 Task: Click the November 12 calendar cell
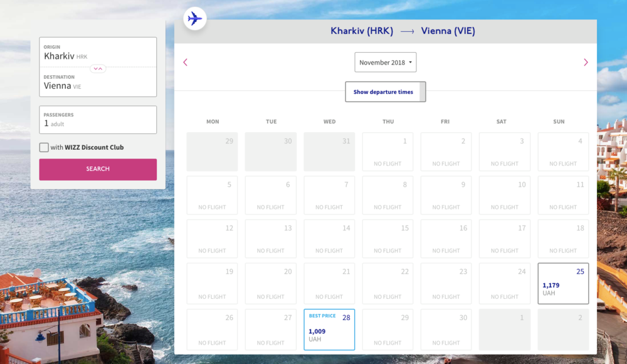[x=212, y=239]
